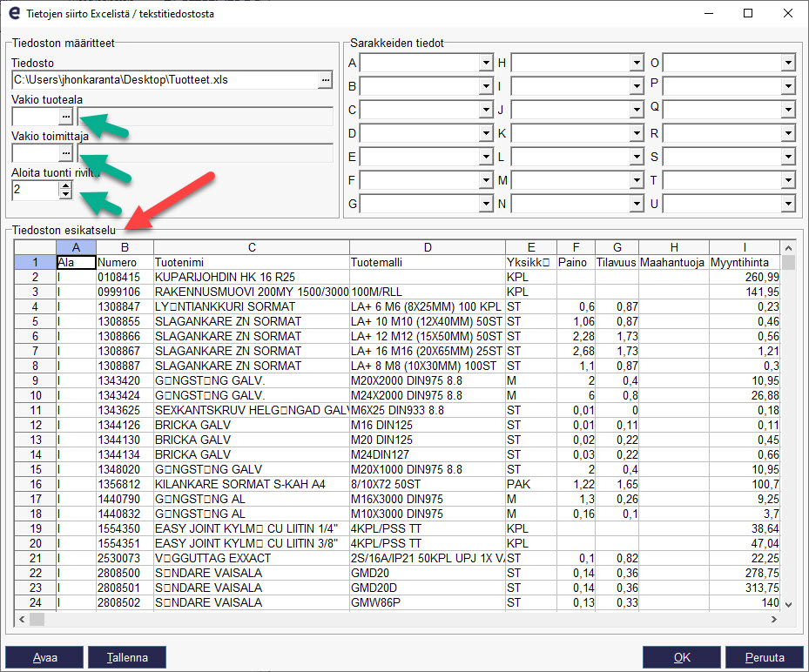Image resolution: width=809 pixels, height=672 pixels.
Task: Select preview row header 1
Action: click(x=35, y=263)
